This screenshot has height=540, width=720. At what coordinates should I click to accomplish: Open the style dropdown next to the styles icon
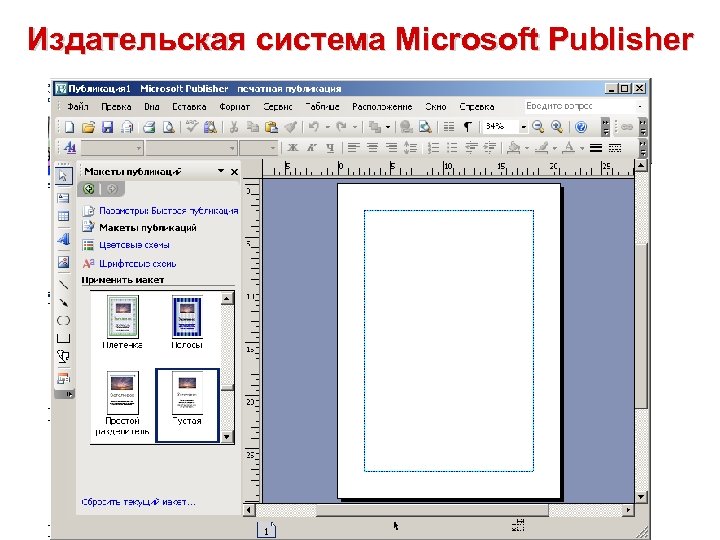pos(138,148)
